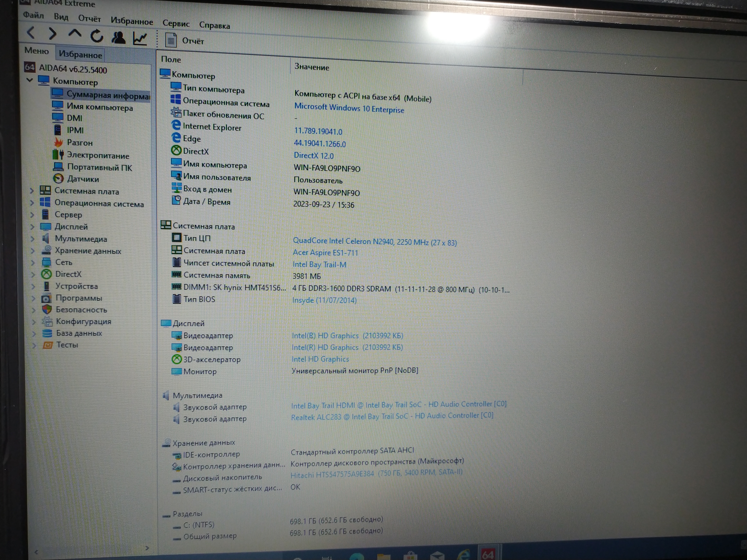Image resolution: width=747 pixels, height=560 pixels.
Task: Click the Edge row icon in the list
Action: pos(176,138)
